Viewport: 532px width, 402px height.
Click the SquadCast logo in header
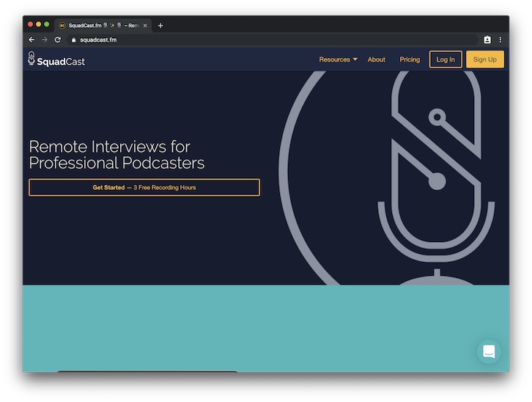pos(56,59)
